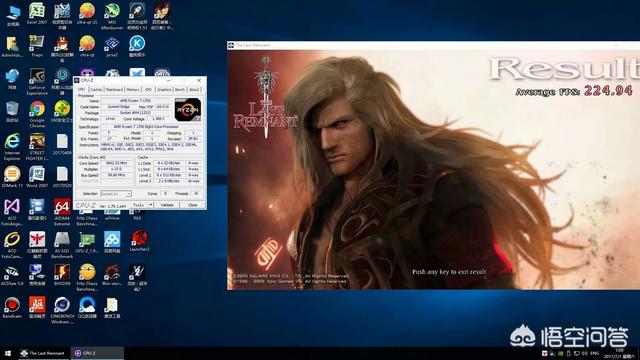Click the Level 3 cache value in CPU-Z
The height and width of the screenshot is (360, 640).
point(168,181)
